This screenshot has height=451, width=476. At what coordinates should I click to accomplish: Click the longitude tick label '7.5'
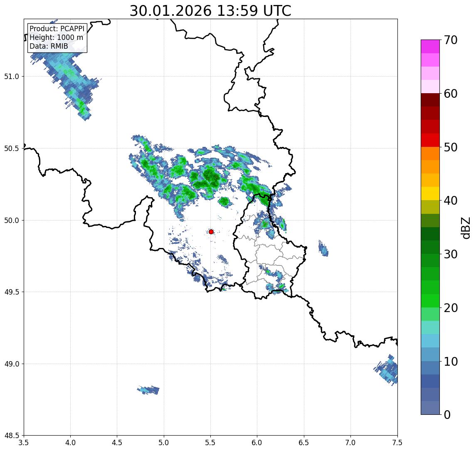[397, 443]
